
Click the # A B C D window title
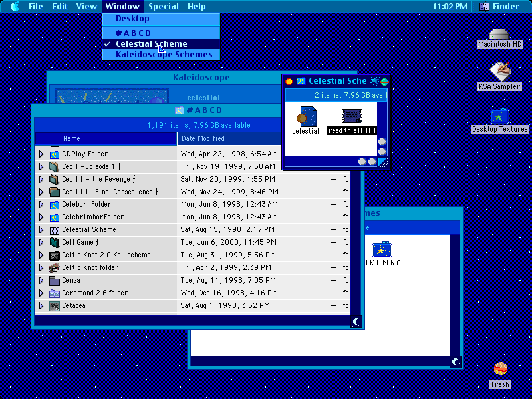click(204, 110)
